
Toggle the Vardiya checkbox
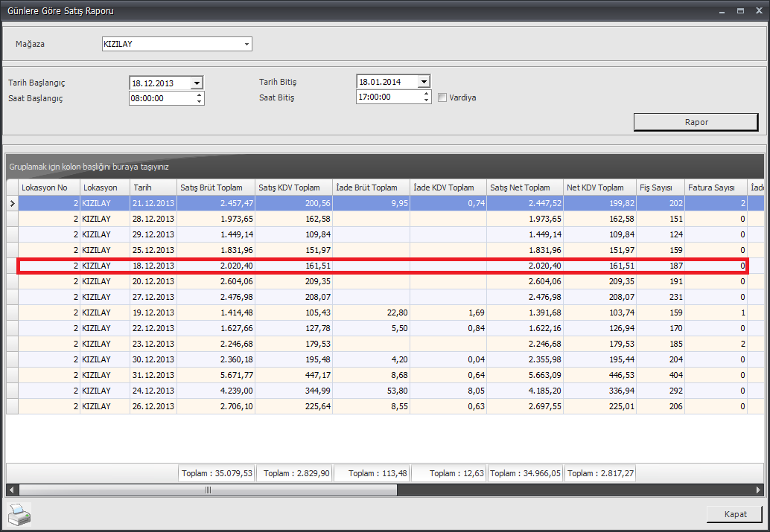442,97
